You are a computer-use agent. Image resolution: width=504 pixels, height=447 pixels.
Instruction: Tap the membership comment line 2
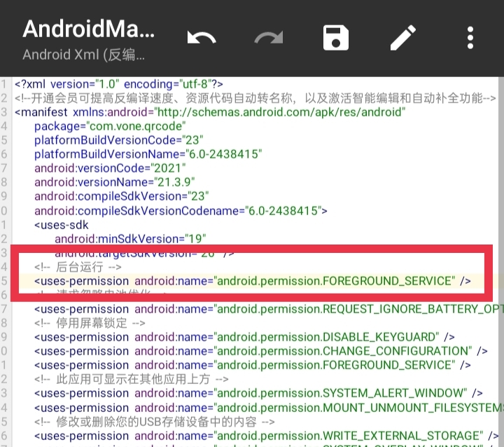click(255, 98)
